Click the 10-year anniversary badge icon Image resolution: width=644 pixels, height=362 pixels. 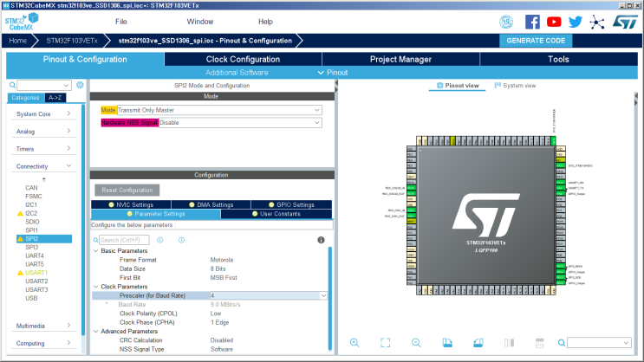click(x=506, y=22)
